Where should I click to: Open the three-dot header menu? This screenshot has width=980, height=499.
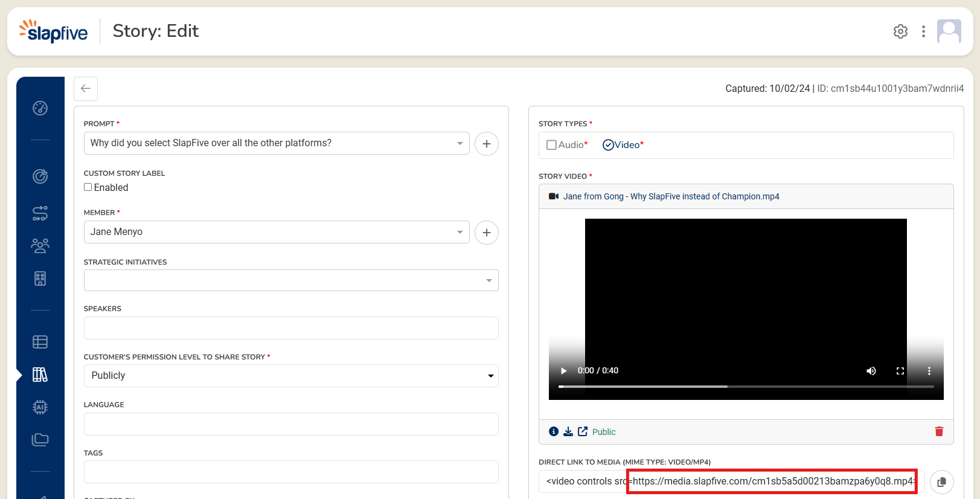923,31
